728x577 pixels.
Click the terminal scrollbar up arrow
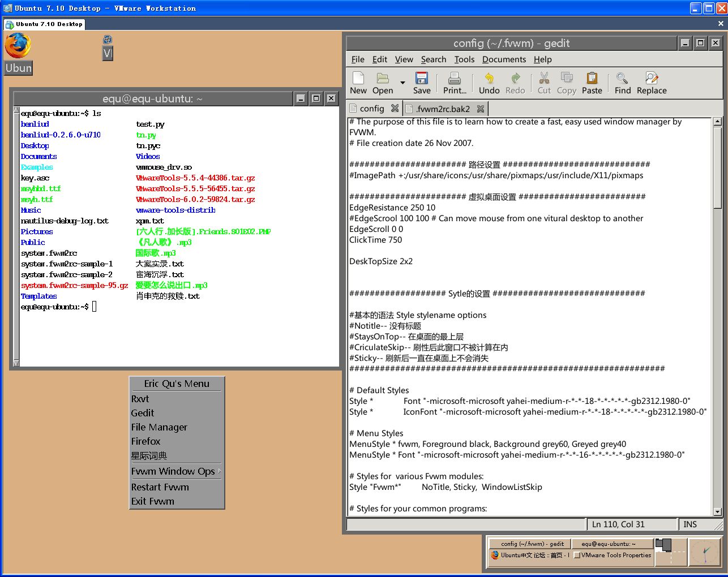click(16, 111)
